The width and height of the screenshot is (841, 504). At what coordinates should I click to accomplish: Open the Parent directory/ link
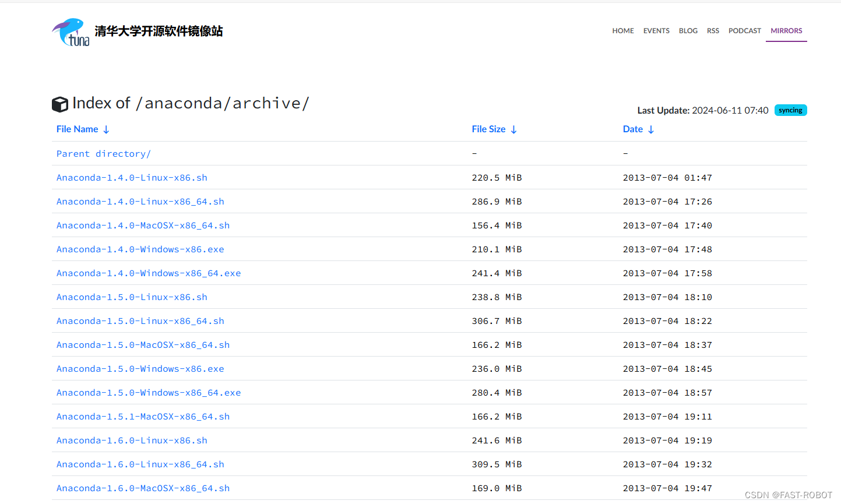(x=104, y=154)
